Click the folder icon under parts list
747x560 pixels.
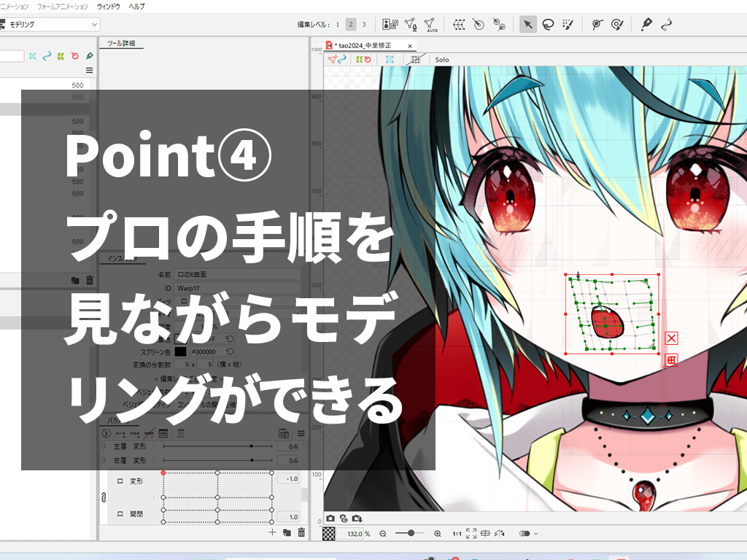[75, 281]
